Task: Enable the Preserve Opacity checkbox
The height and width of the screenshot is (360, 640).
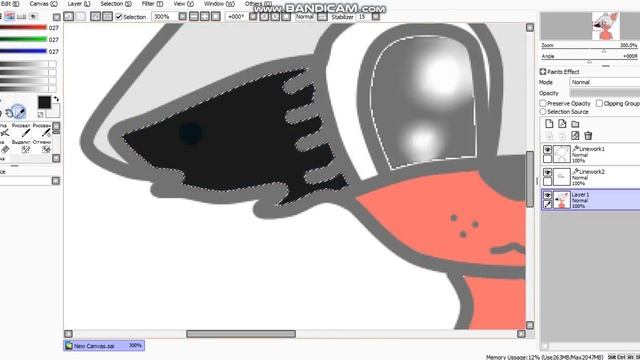Action: pyautogui.click(x=543, y=103)
